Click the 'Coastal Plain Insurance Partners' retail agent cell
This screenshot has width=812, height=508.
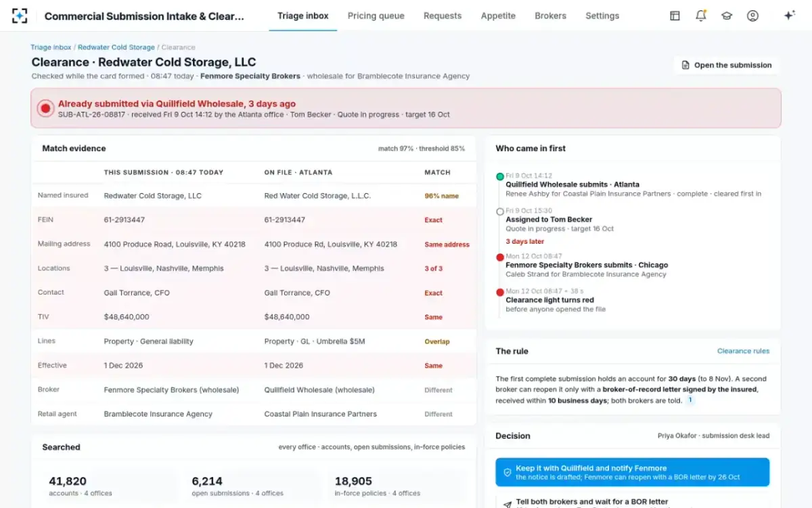click(321, 414)
